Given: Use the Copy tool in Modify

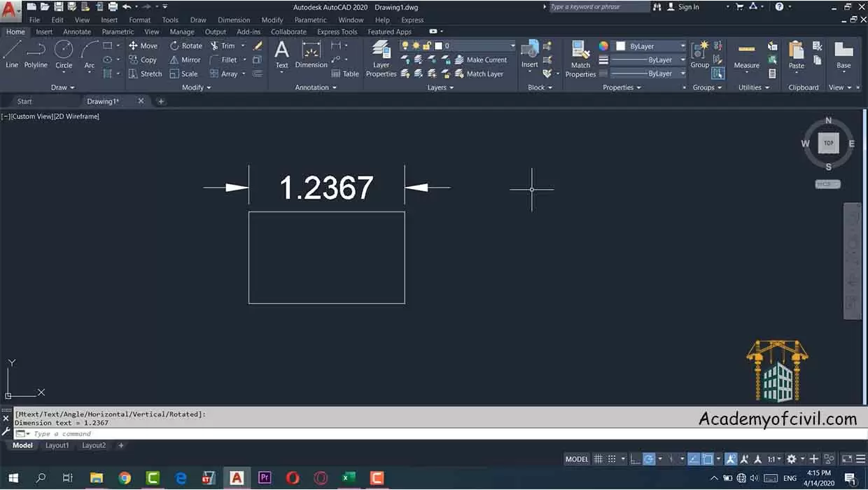Looking at the screenshot, I should tap(143, 59).
